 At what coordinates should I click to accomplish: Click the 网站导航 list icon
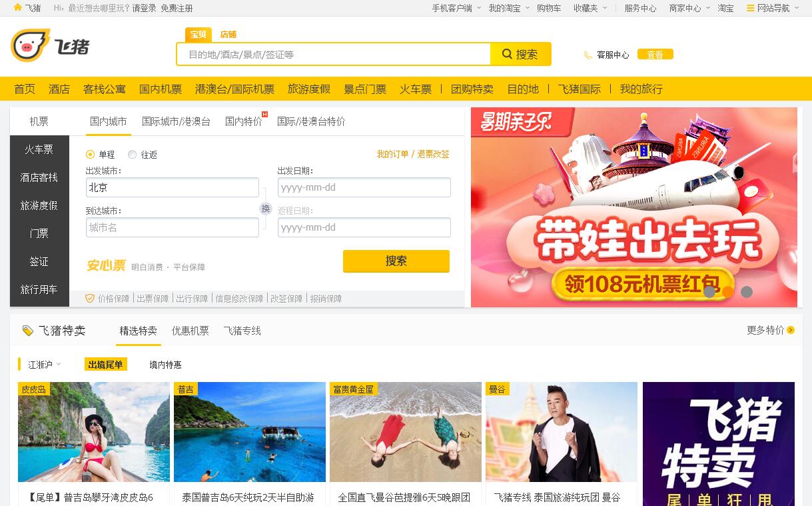pyautogui.click(x=751, y=8)
